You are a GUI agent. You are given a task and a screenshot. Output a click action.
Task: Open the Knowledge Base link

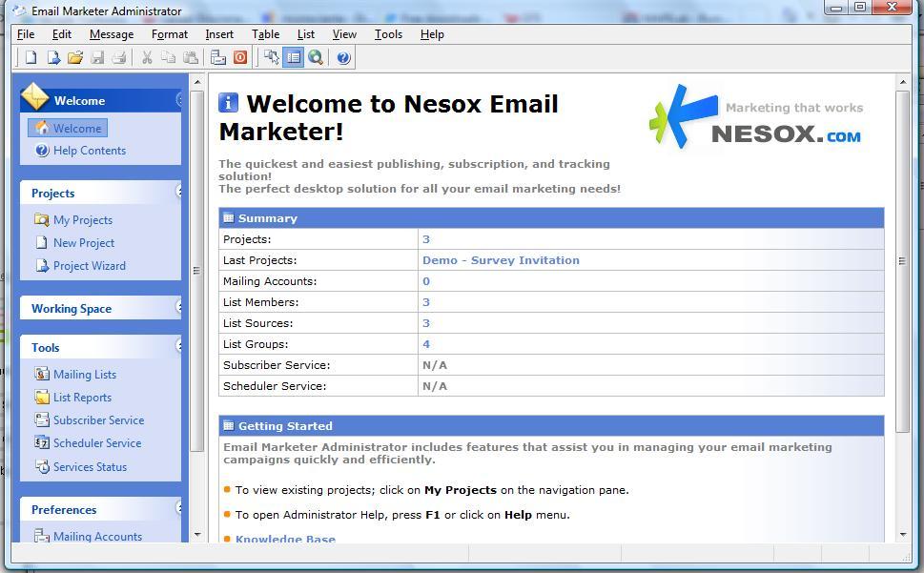click(x=285, y=539)
